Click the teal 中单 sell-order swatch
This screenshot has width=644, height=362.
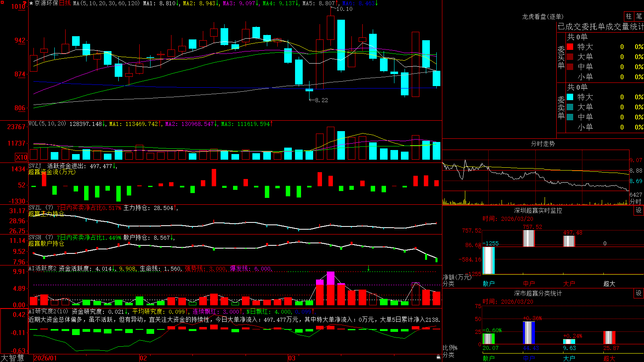point(570,117)
